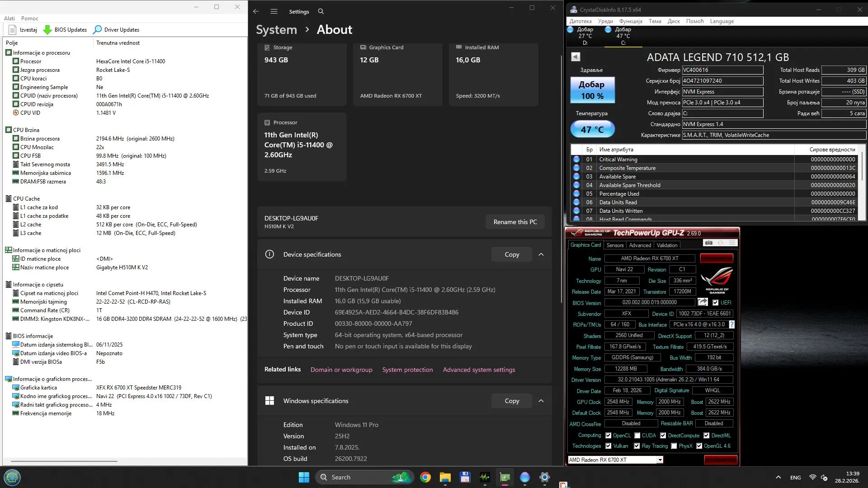868x488 pixels.
Task: Click the BIOS export share icon
Action: tap(703, 302)
